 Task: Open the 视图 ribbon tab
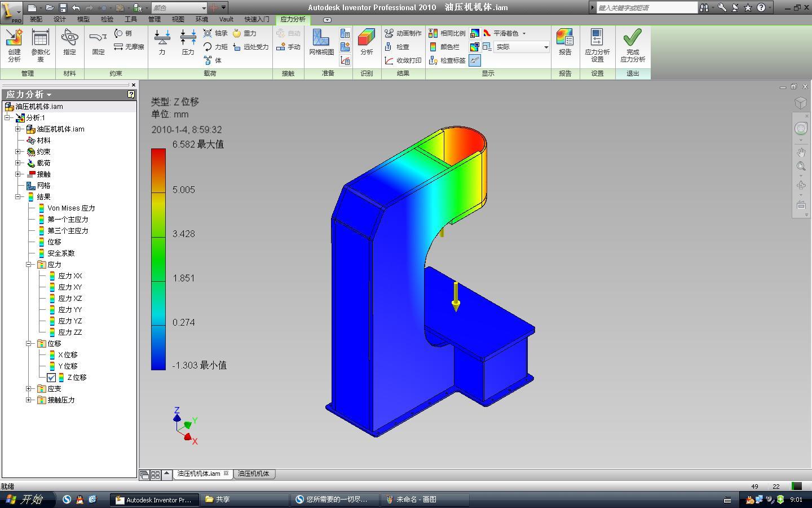(x=178, y=19)
